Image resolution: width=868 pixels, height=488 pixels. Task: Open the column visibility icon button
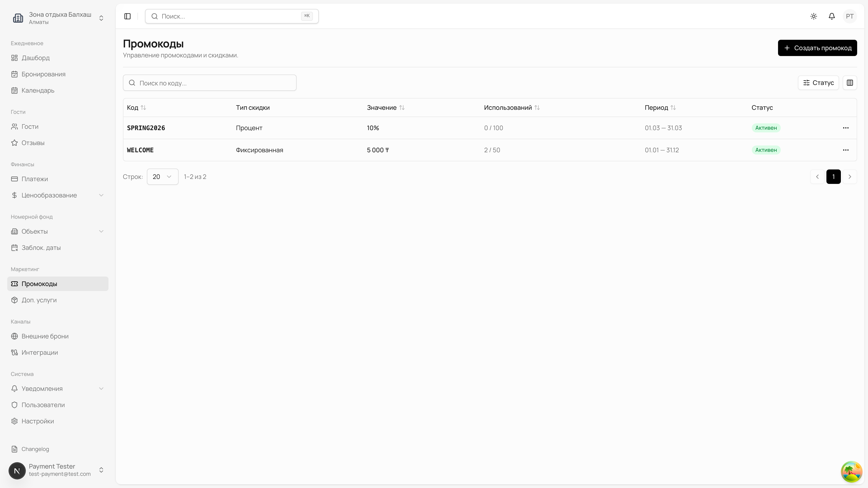849,83
